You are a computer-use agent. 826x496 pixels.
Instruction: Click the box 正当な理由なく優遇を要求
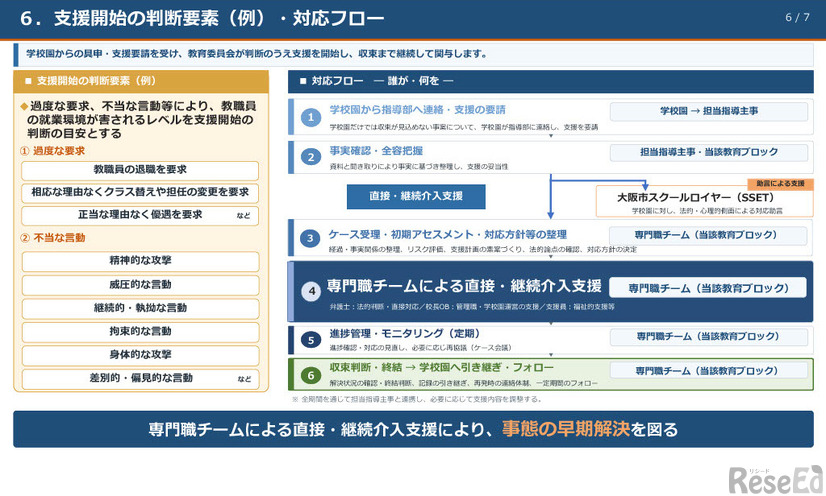pos(140,215)
